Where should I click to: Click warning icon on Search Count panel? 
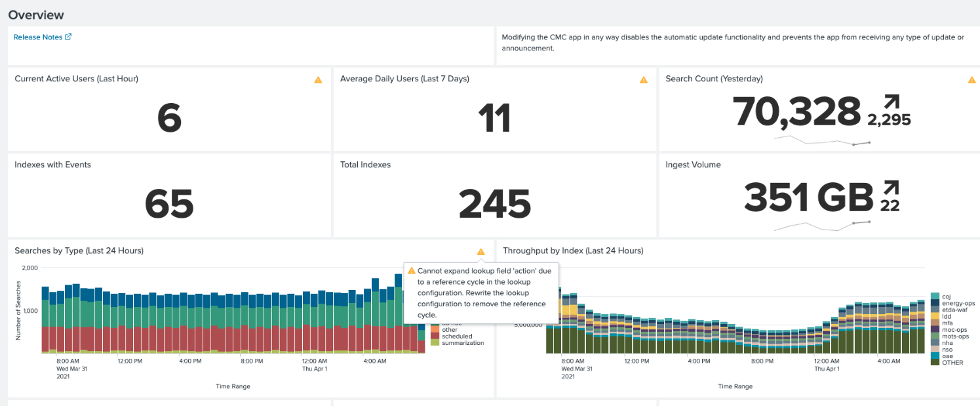971,80
